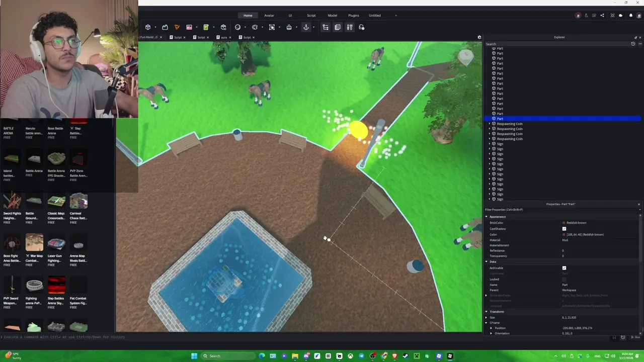The width and height of the screenshot is (644, 362).
Task: Open Xbox app in taskbar
Action: tap(350, 356)
